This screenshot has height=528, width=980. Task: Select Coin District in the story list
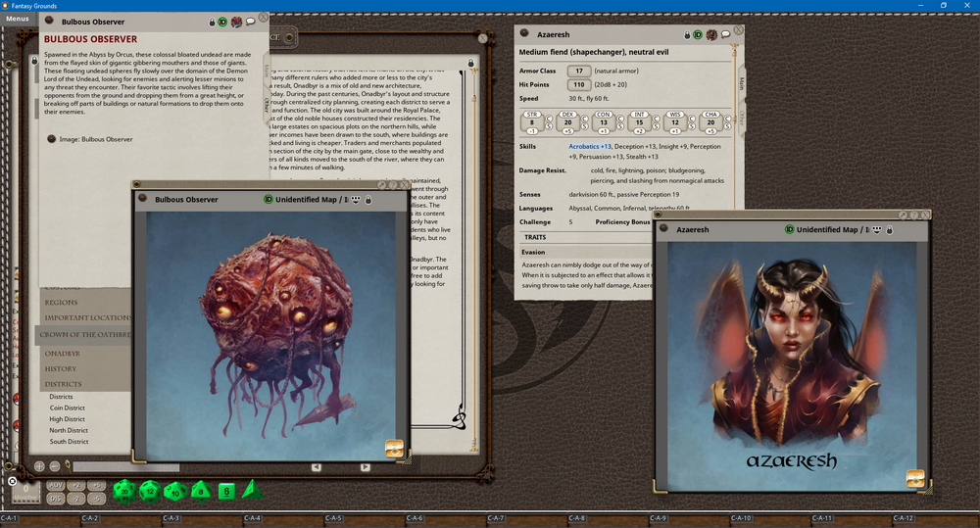click(x=68, y=408)
